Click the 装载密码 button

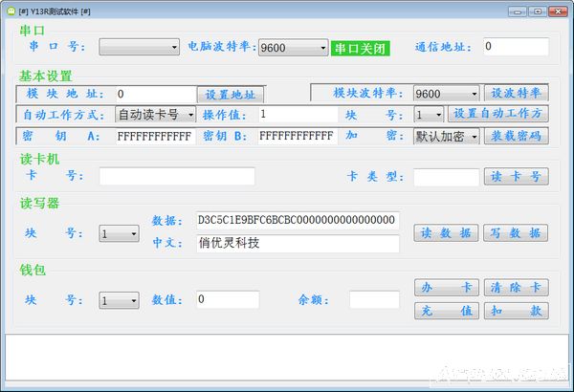(517, 136)
